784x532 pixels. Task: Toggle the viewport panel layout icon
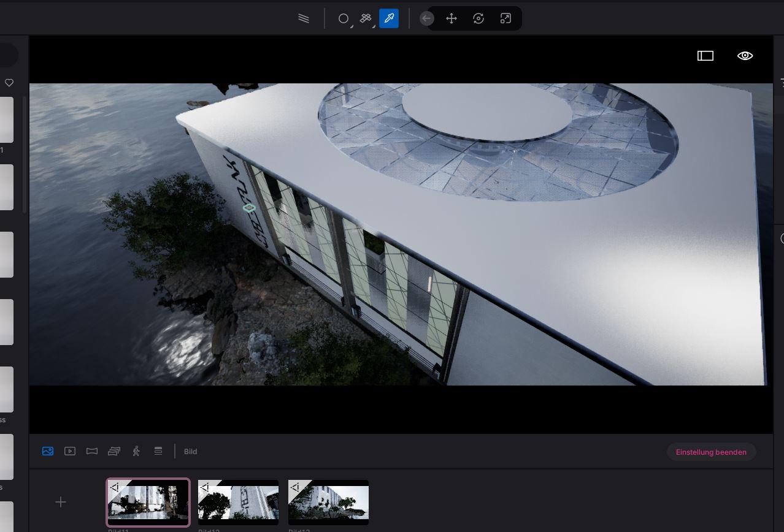[705, 56]
